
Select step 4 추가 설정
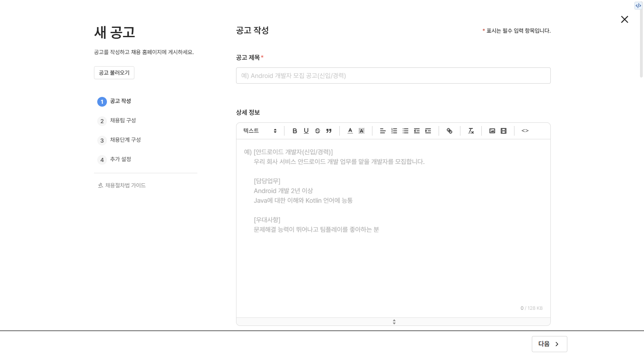[x=114, y=160]
